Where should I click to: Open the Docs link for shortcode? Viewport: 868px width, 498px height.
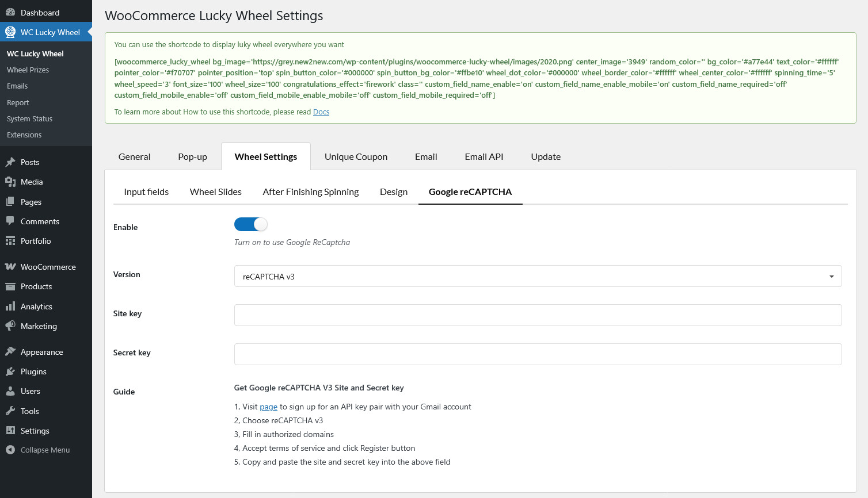[321, 112]
